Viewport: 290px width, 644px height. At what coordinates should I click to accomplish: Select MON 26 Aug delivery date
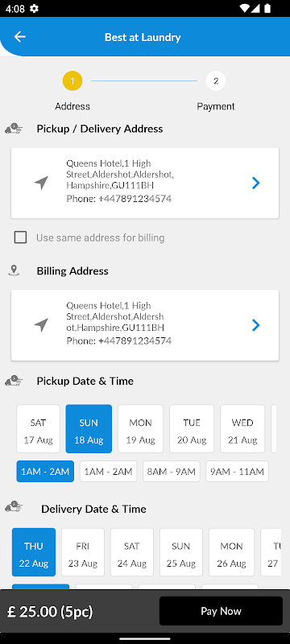pos(231,552)
